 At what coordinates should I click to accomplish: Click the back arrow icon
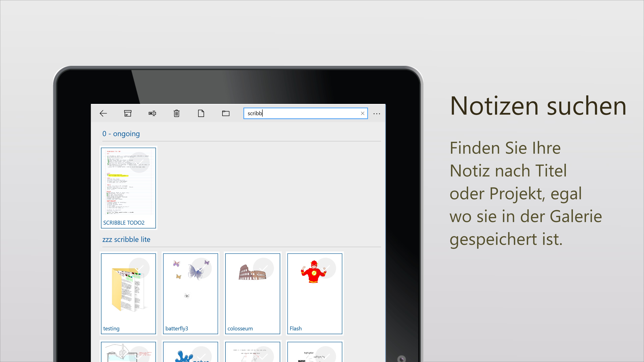point(103,113)
